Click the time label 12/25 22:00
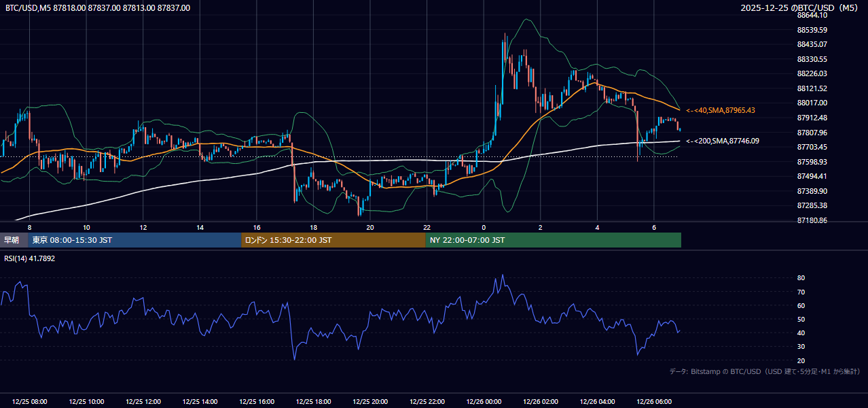Image resolution: width=868 pixels, height=408 pixels. (427, 402)
